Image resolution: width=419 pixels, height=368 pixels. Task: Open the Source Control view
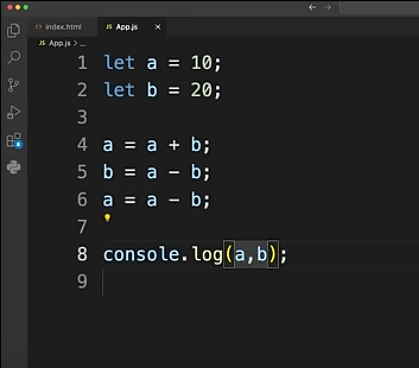[13, 85]
